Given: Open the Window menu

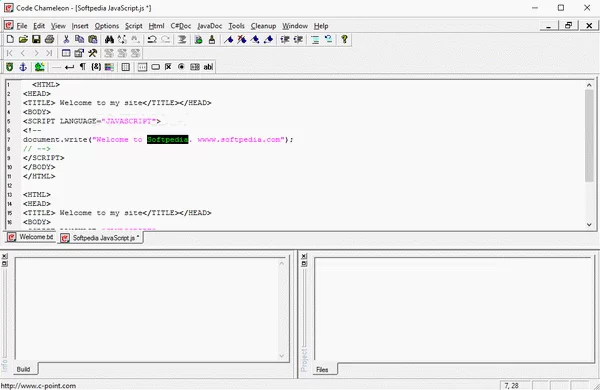Looking at the screenshot, I should (x=295, y=26).
